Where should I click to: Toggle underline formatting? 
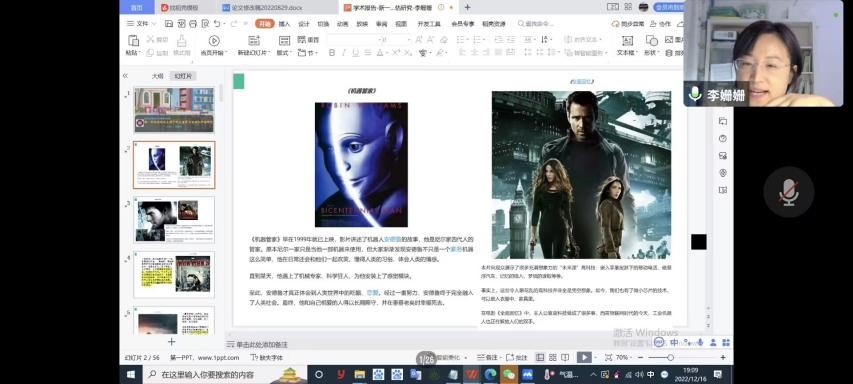coord(355,53)
